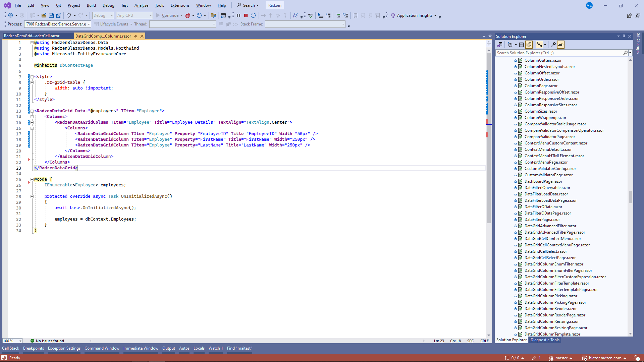The height and width of the screenshot is (362, 644).
Task: Click the No issues found indicator
Action: coord(47,341)
